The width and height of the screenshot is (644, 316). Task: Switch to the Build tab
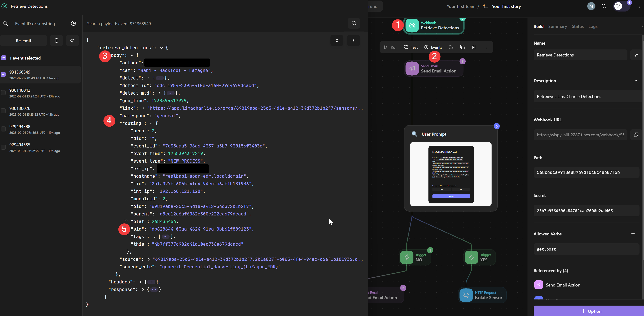coord(538,26)
